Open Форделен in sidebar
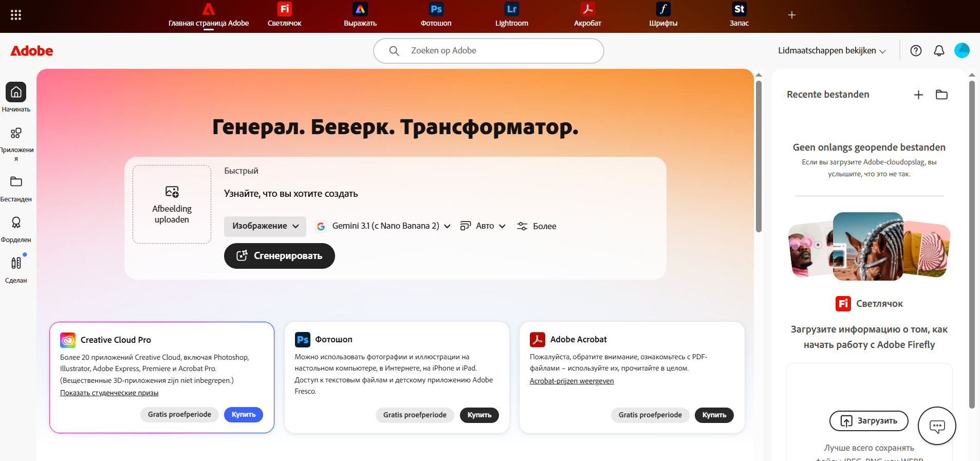The height and width of the screenshot is (461, 980). 16,229
